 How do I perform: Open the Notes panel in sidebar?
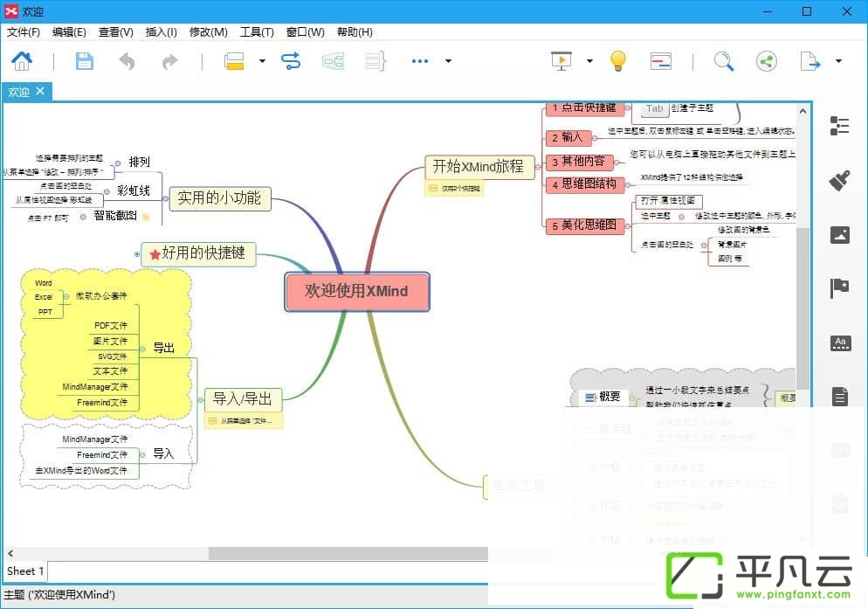(x=840, y=397)
